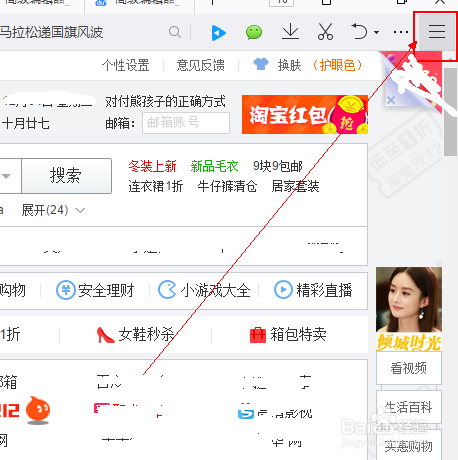The width and height of the screenshot is (458, 460).
Task: Click the 搜索 button
Action: (x=66, y=176)
